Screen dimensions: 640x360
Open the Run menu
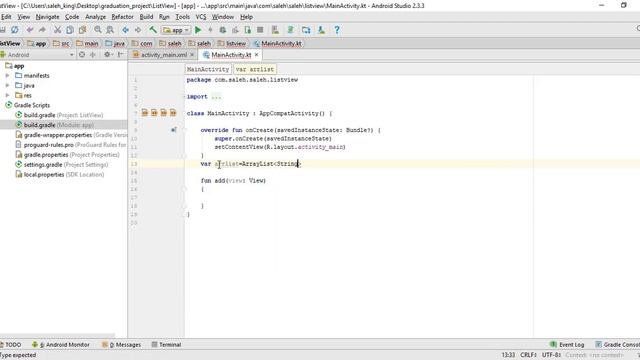coord(164,17)
